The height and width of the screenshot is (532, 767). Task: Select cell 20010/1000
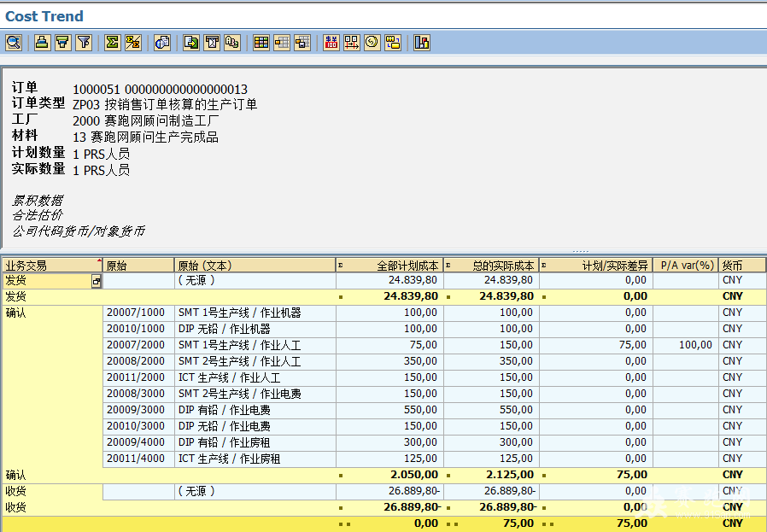138,329
